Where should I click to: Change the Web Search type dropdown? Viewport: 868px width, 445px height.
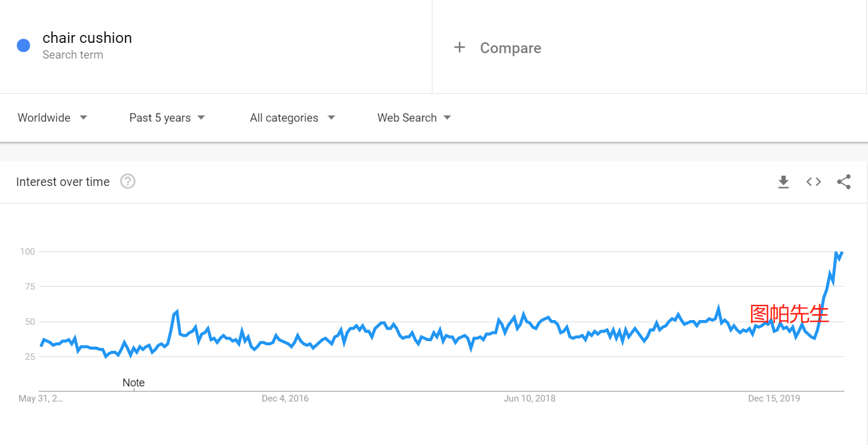414,118
